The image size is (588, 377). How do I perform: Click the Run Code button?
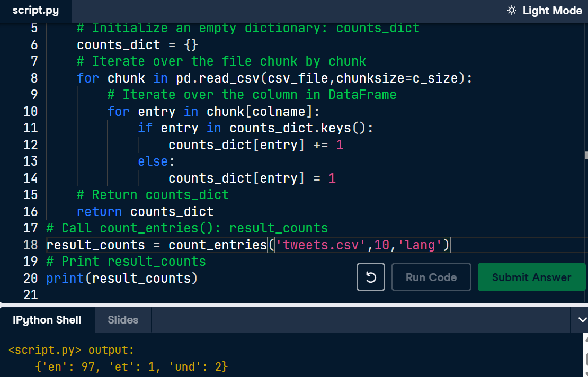coord(431,277)
